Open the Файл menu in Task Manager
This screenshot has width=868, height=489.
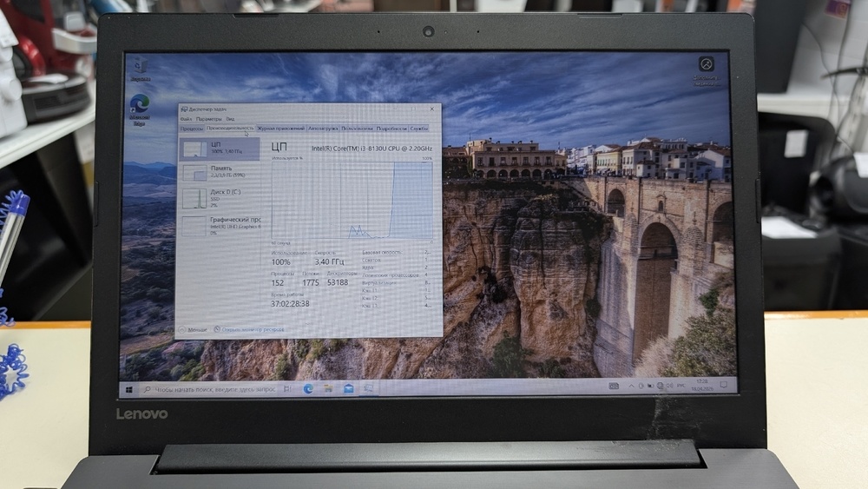pos(186,119)
